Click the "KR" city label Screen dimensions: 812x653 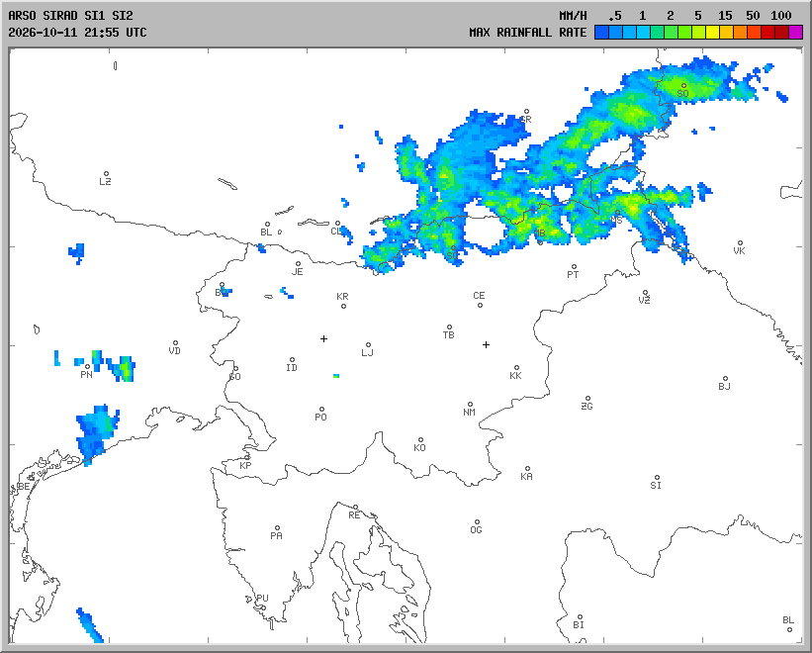click(342, 296)
